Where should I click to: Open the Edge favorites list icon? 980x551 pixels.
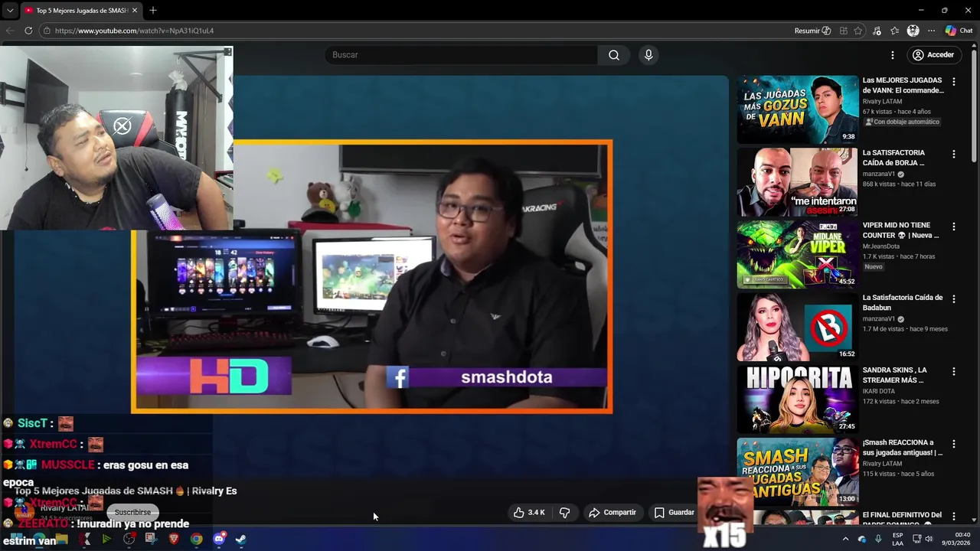click(895, 31)
